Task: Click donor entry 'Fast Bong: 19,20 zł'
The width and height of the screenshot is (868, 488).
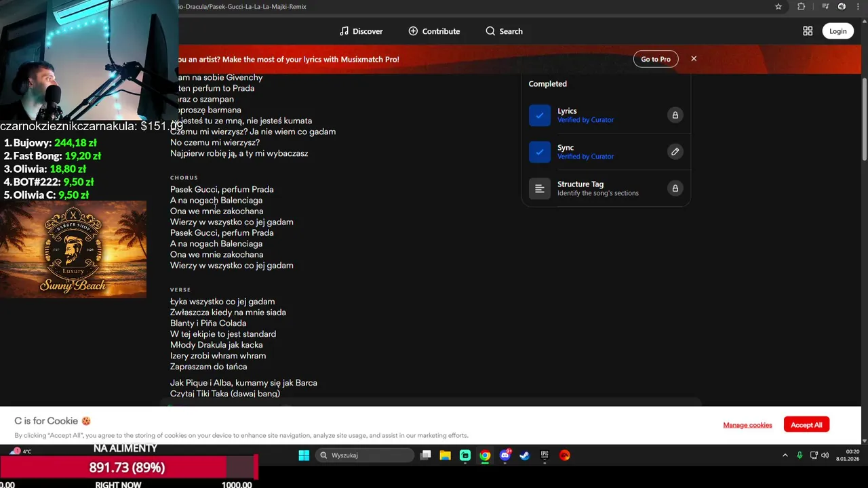Action: click(x=52, y=156)
